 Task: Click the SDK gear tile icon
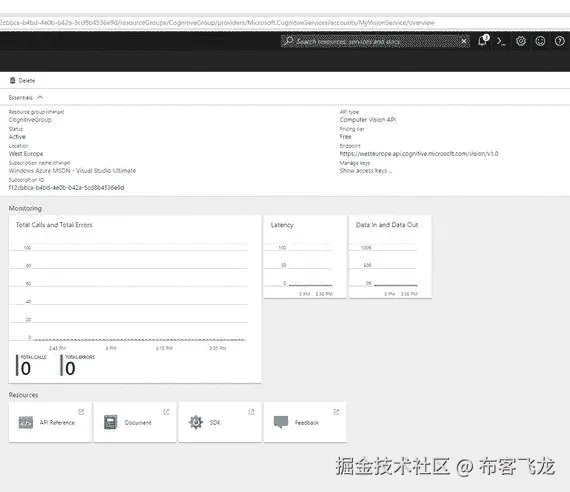tap(196, 422)
